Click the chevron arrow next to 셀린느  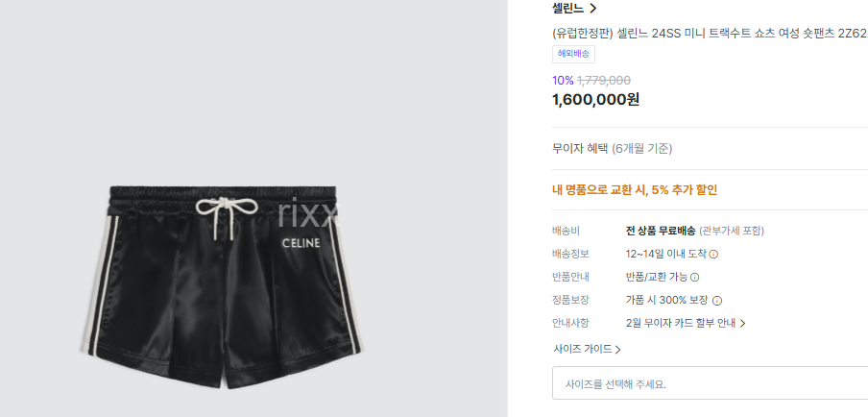(x=592, y=9)
